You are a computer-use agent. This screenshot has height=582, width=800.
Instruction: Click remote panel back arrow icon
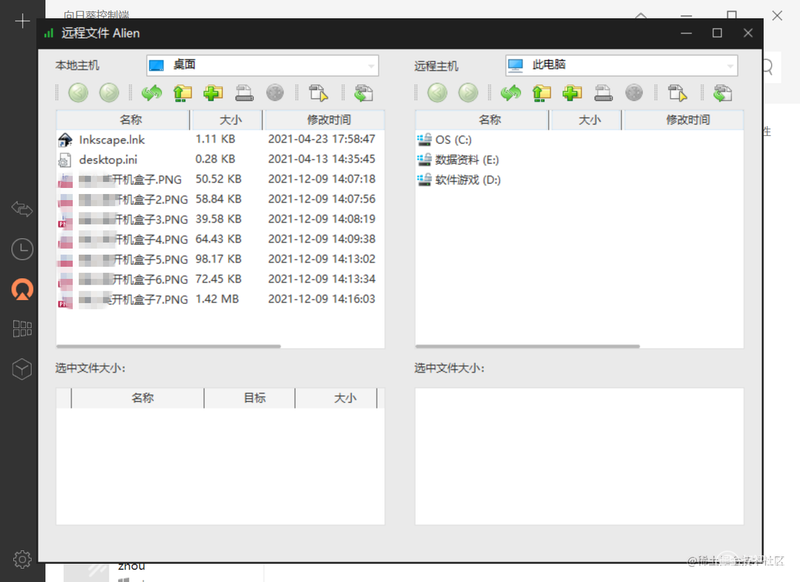[x=437, y=93]
